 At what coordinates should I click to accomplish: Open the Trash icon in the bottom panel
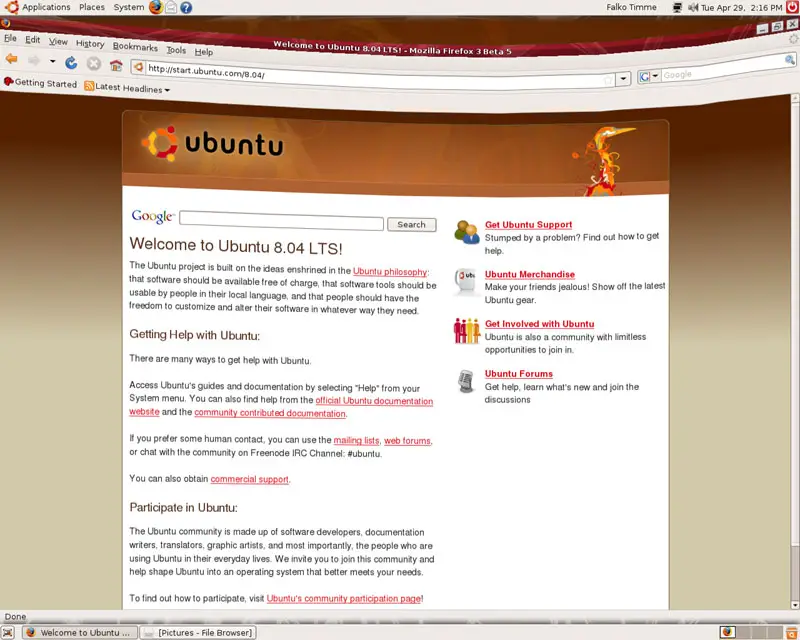[x=792, y=632]
